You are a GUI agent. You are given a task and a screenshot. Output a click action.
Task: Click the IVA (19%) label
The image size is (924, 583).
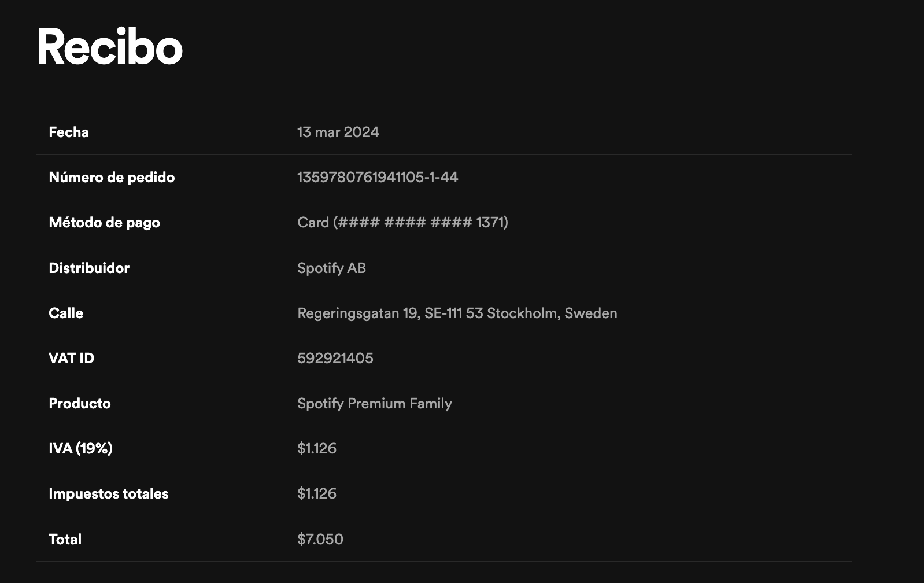tap(80, 448)
